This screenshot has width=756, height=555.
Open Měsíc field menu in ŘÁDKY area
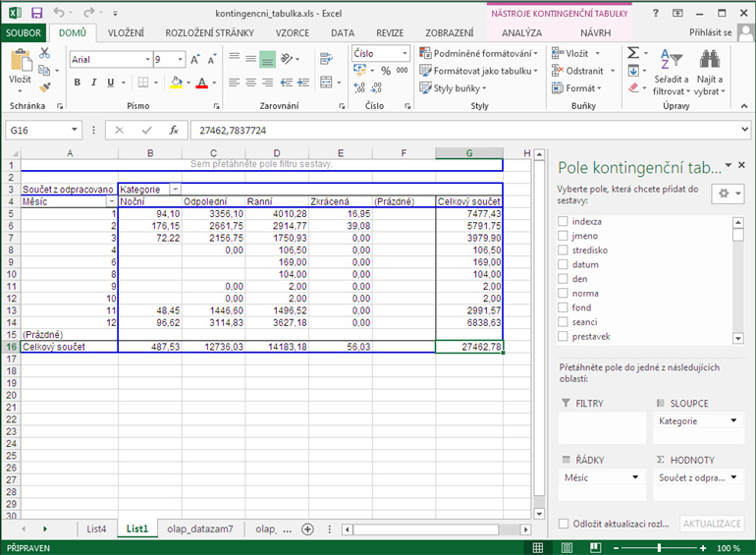[635, 477]
